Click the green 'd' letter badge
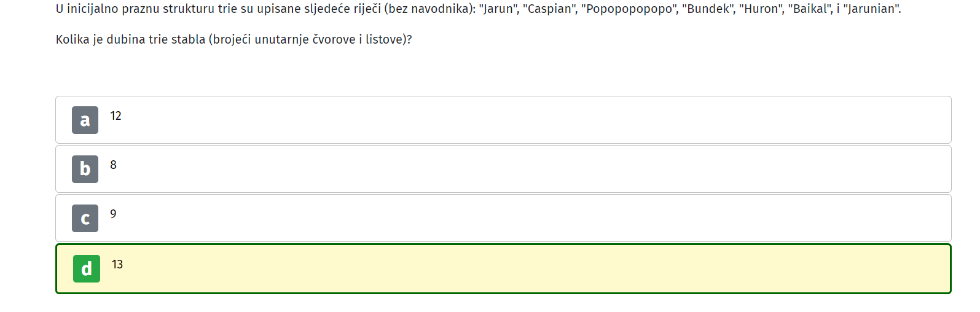 (x=87, y=268)
